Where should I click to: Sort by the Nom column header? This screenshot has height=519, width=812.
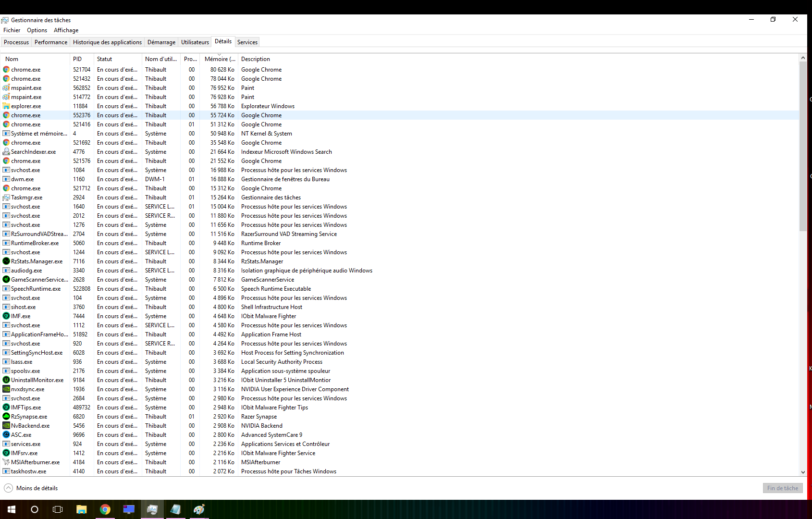[36, 59]
